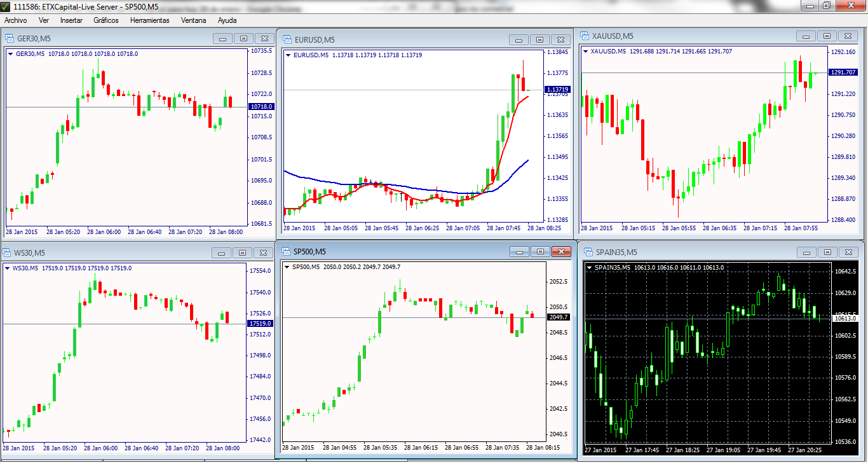
Task: Expand the arrow beside SPAIN35,M5 chart label
Action: point(589,268)
